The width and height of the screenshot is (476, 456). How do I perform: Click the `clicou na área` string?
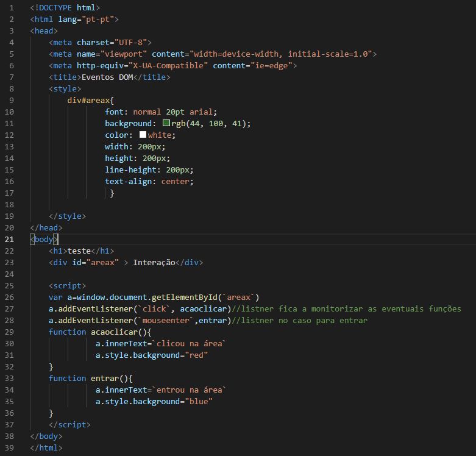click(x=189, y=344)
